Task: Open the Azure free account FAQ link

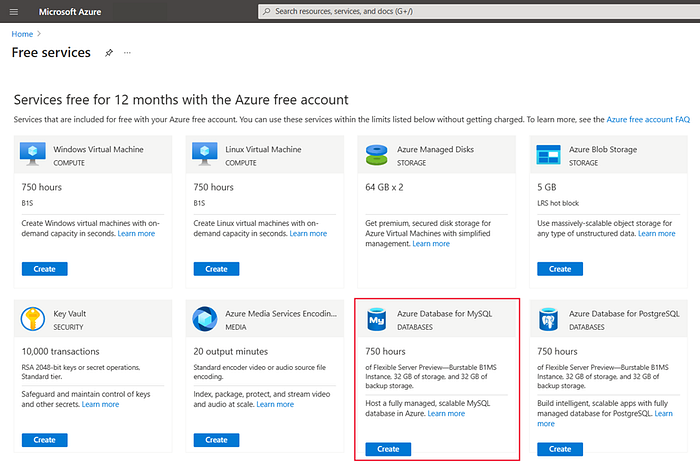Action: tap(648, 120)
